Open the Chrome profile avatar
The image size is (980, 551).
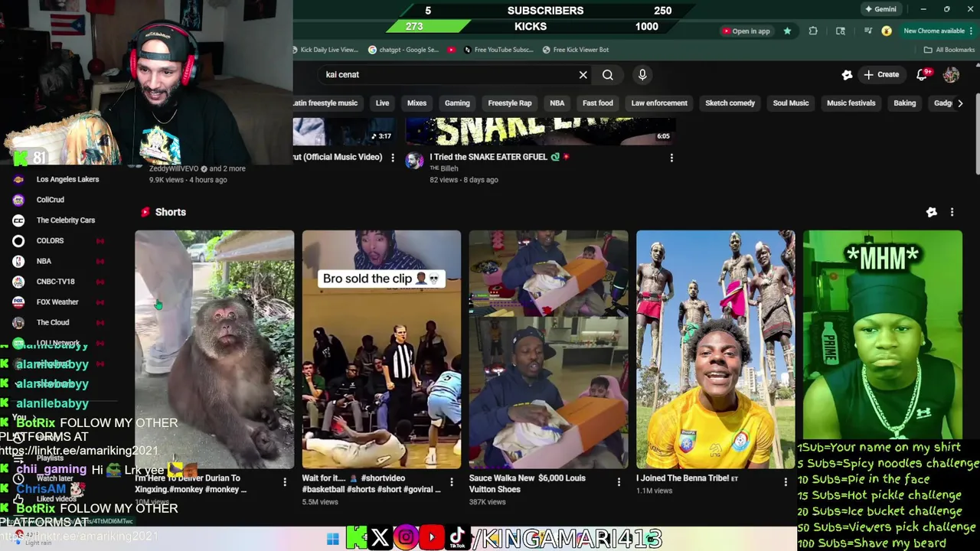(x=887, y=31)
